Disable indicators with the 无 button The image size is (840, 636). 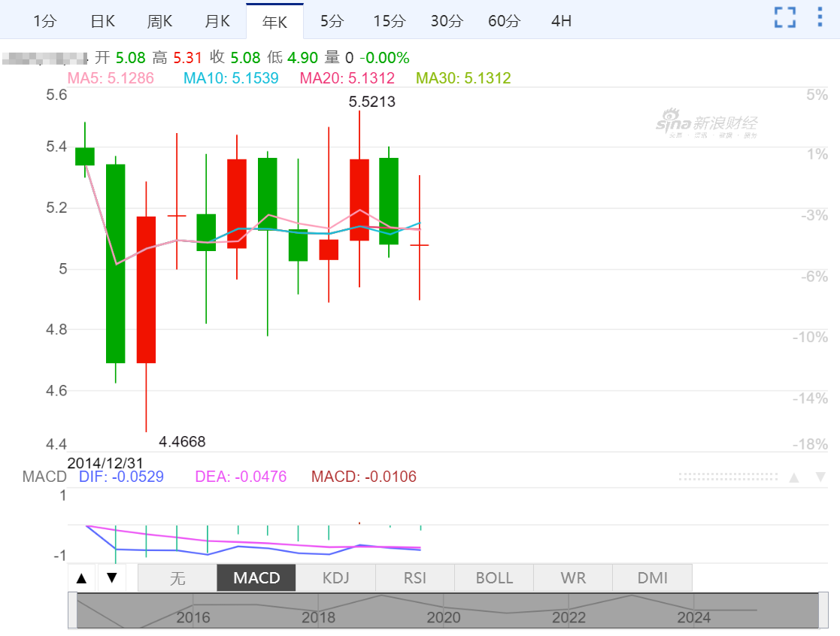tap(177, 578)
